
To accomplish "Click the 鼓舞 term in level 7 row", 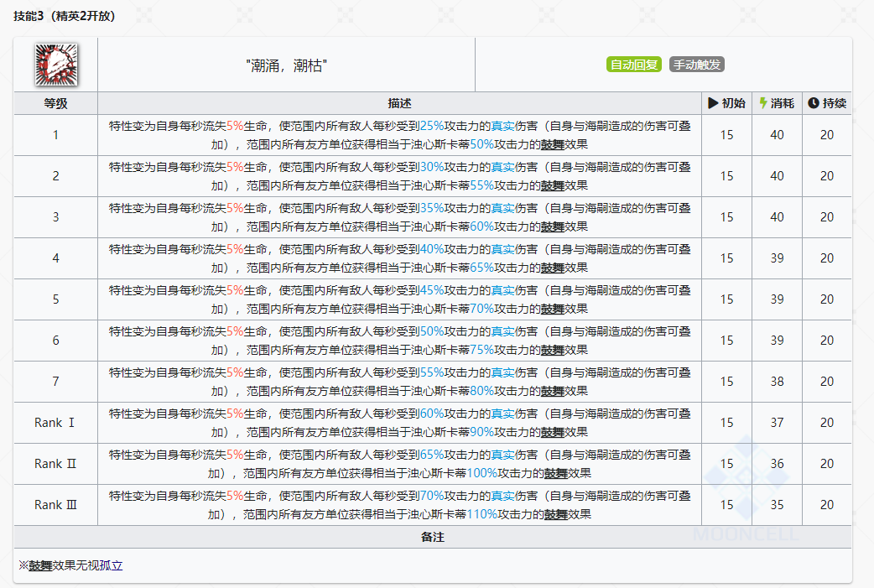I will point(553,391).
